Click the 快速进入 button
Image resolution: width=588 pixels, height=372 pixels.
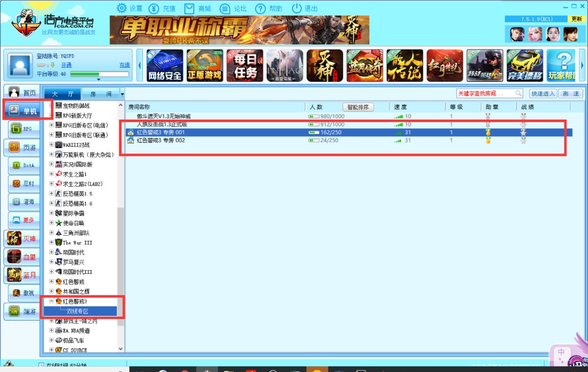[x=542, y=94]
